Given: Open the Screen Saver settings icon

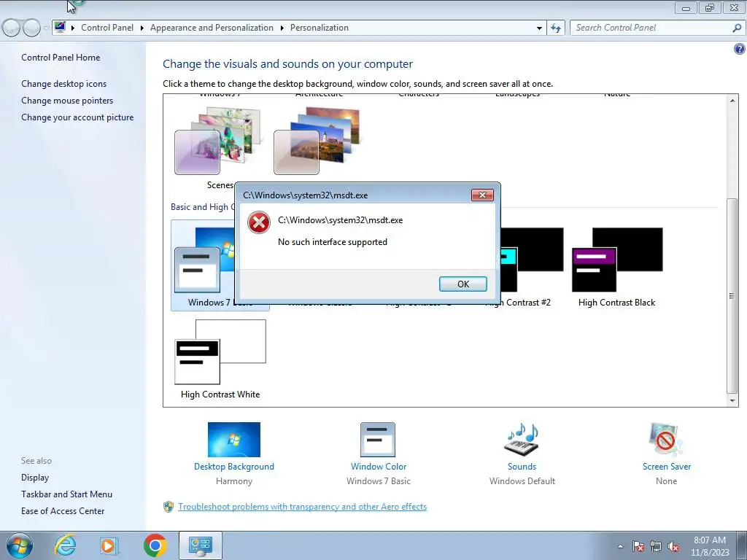Looking at the screenshot, I should click(x=666, y=440).
